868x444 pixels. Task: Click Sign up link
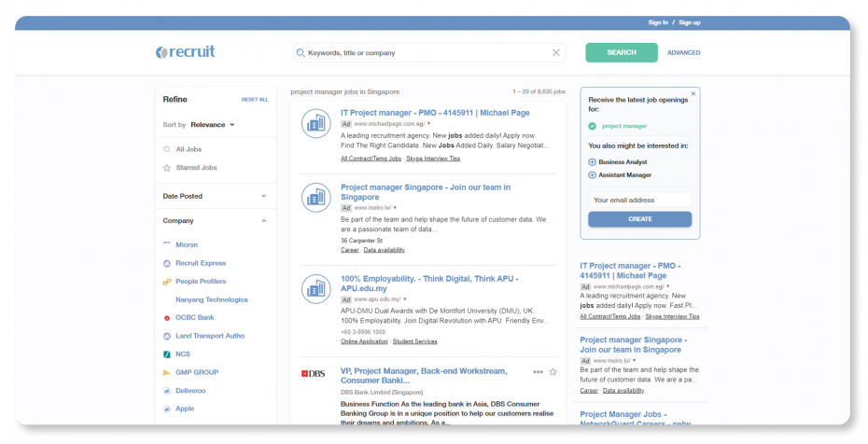coord(690,22)
